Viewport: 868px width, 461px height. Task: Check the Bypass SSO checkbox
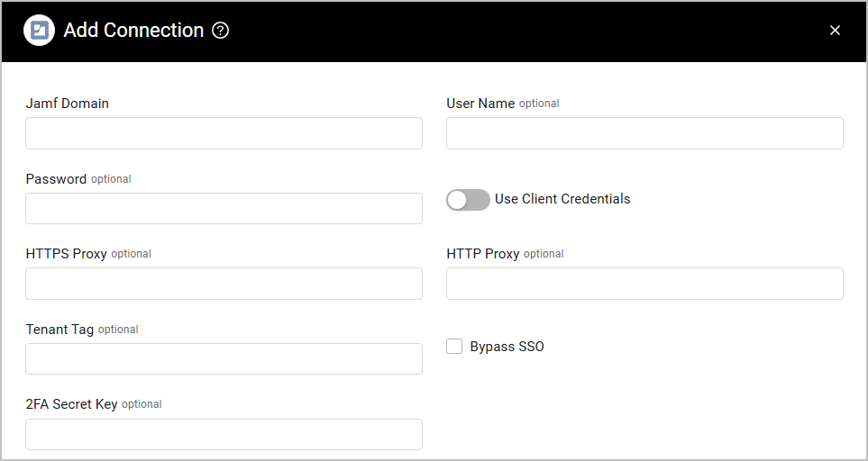point(454,347)
